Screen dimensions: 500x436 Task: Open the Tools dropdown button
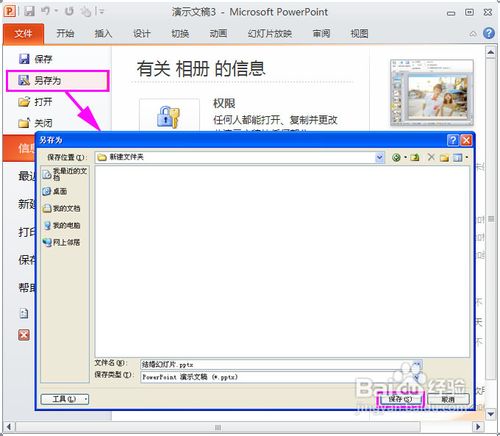(65, 399)
